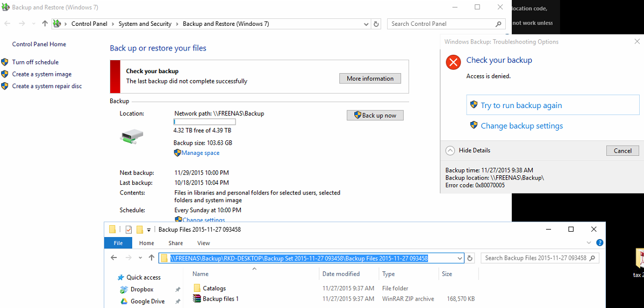644x308 pixels.
Task: Click the red error icon in troubleshooting dialog
Action: coord(453,62)
